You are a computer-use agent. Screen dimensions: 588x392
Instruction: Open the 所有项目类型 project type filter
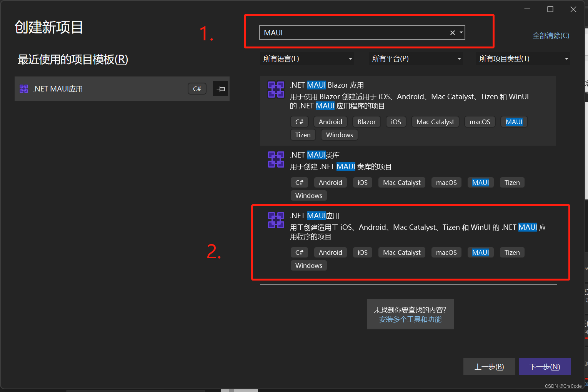click(523, 59)
